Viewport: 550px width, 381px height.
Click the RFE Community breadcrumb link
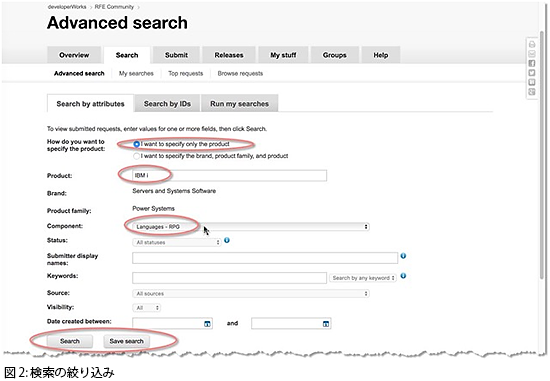(x=114, y=7)
